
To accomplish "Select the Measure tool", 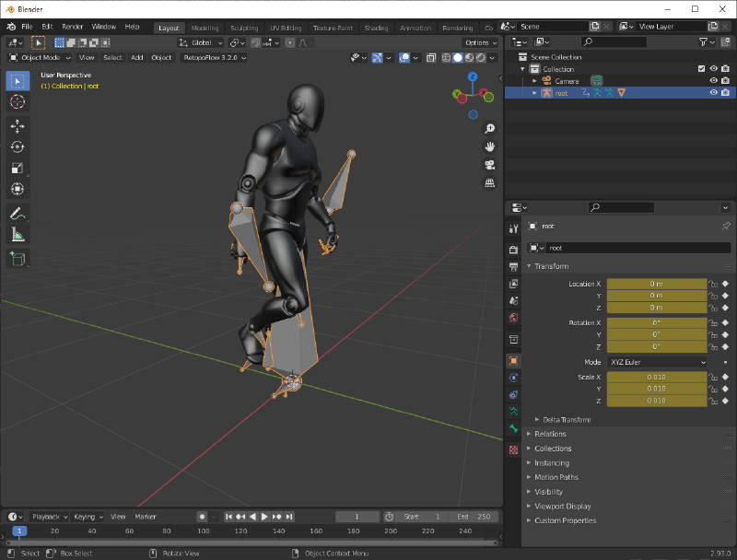I will (x=18, y=234).
